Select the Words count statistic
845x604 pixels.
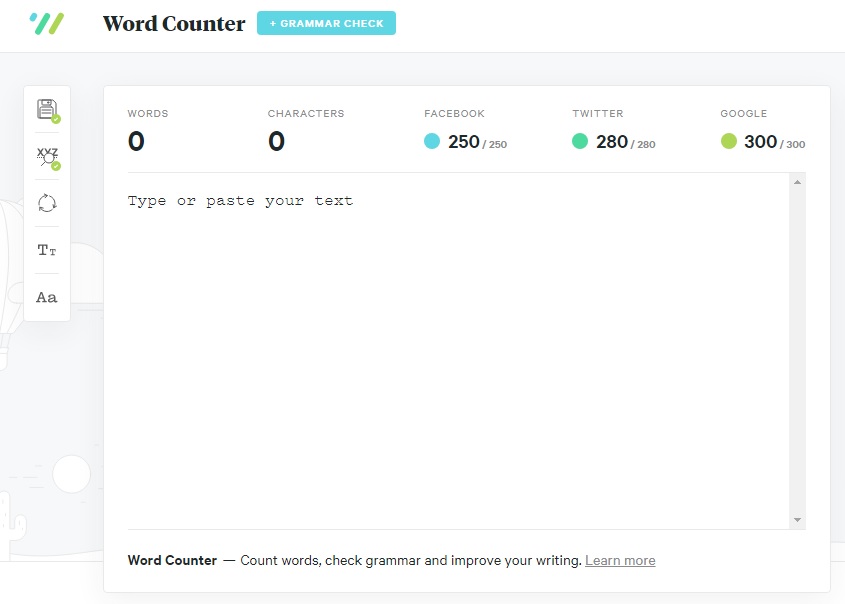pyautogui.click(x=137, y=142)
